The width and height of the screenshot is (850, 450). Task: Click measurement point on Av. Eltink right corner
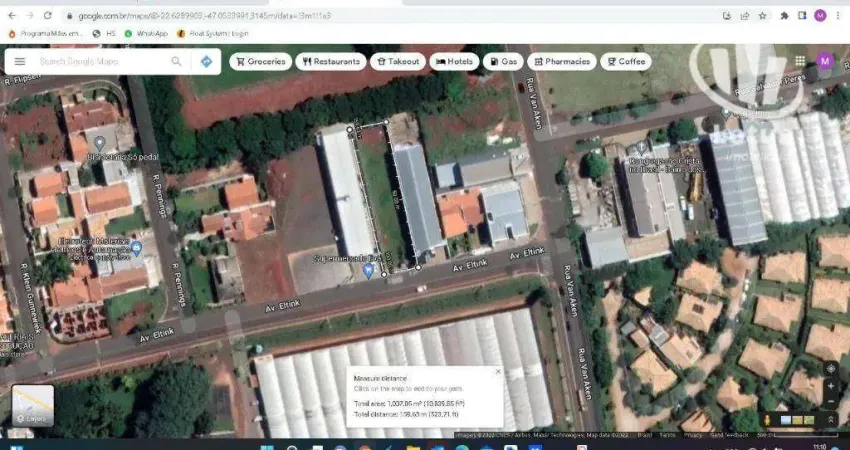point(418,267)
